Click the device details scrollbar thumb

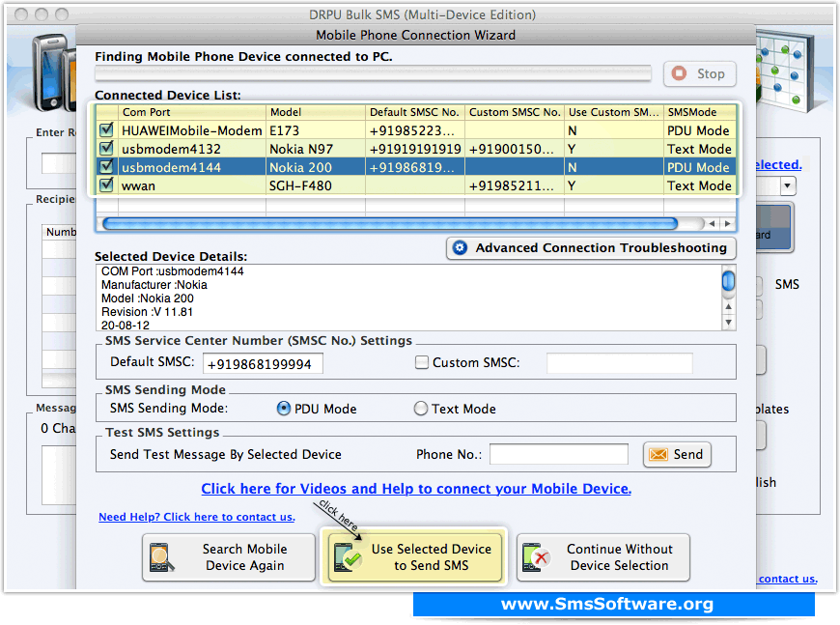pos(728,281)
